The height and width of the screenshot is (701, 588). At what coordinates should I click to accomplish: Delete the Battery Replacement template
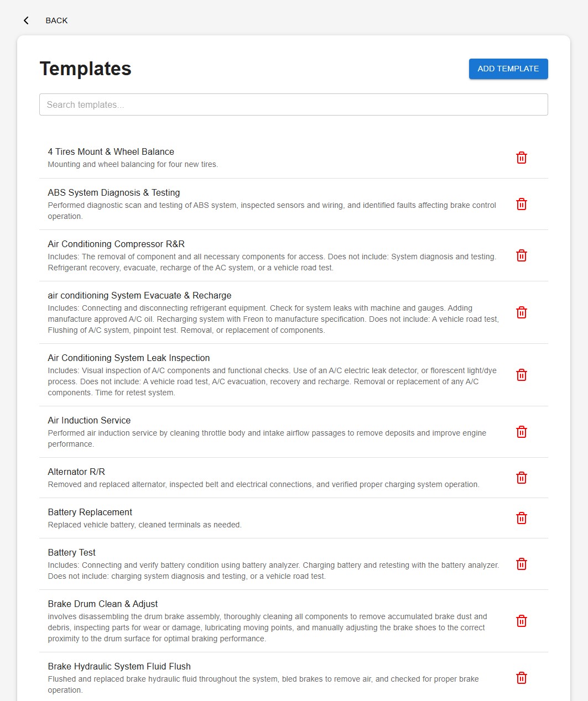[521, 519]
